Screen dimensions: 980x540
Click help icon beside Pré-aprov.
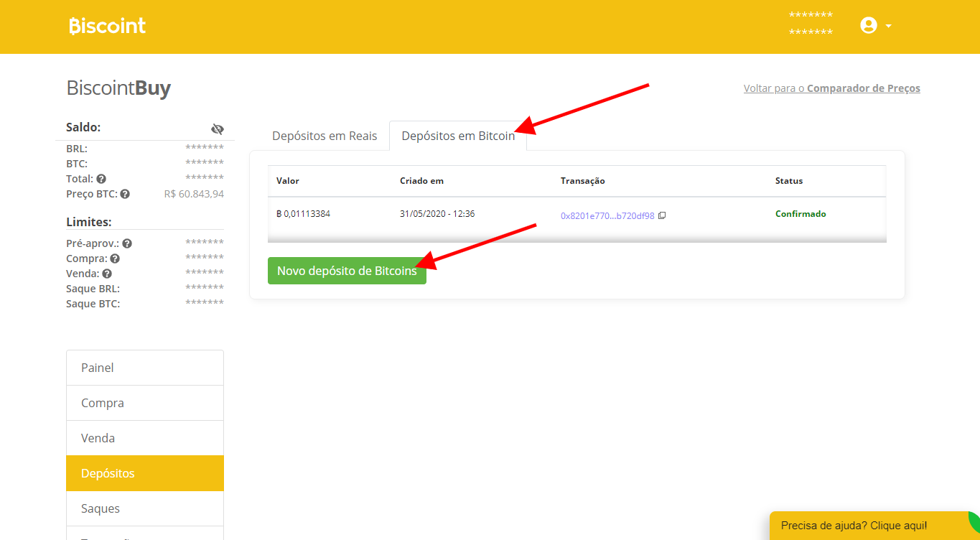[127, 243]
